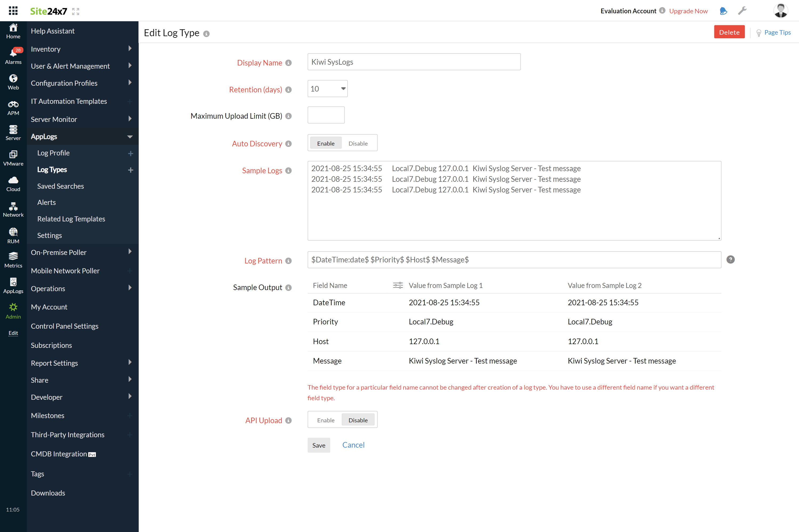Click the Save button

[x=319, y=445]
